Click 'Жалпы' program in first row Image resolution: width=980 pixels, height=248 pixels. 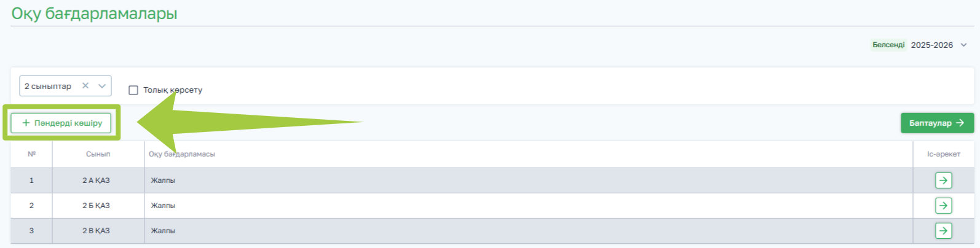[164, 180]
